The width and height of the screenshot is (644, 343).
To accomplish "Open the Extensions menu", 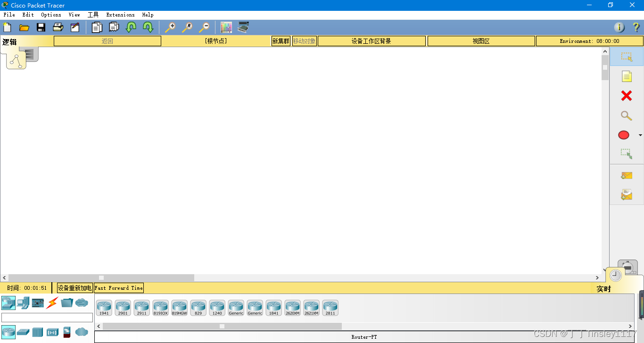I will [x=121, y=15].
